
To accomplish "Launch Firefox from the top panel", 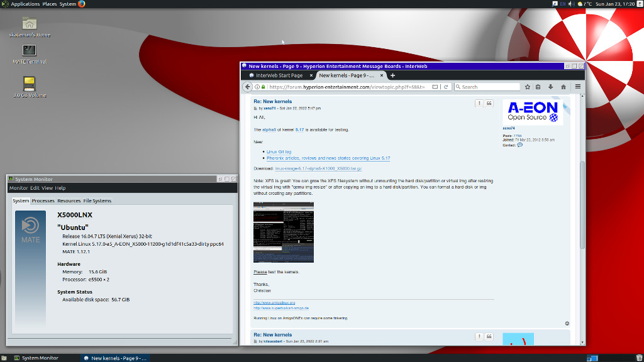I will [81, 4].
